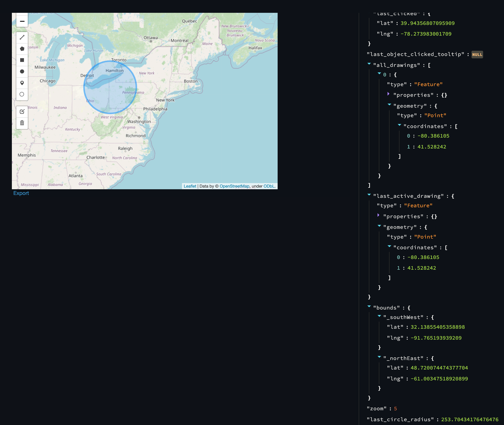This screenshot has height=425, width=504.
Task: Collapse the all_drawings node
Action: click(x=369, y=64)
